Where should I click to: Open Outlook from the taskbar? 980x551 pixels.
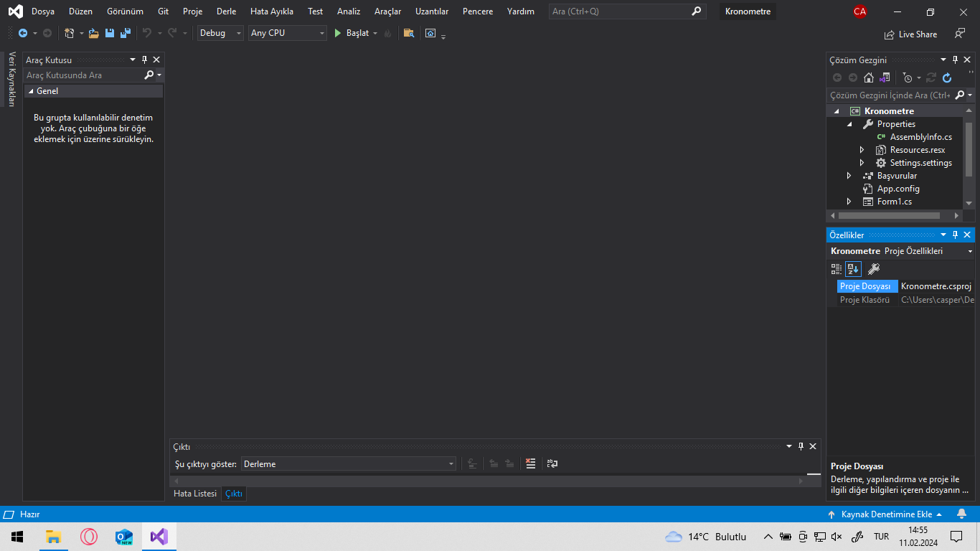(x=124, y=537)
